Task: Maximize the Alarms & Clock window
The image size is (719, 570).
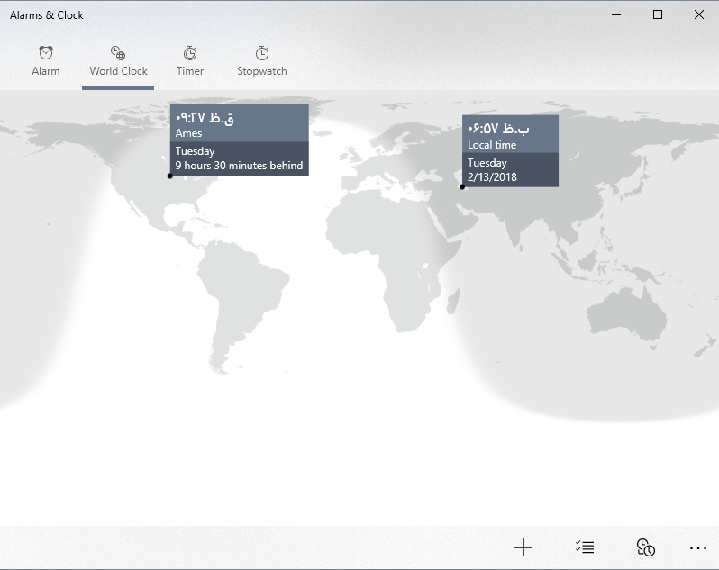Action: coord(657,15)
